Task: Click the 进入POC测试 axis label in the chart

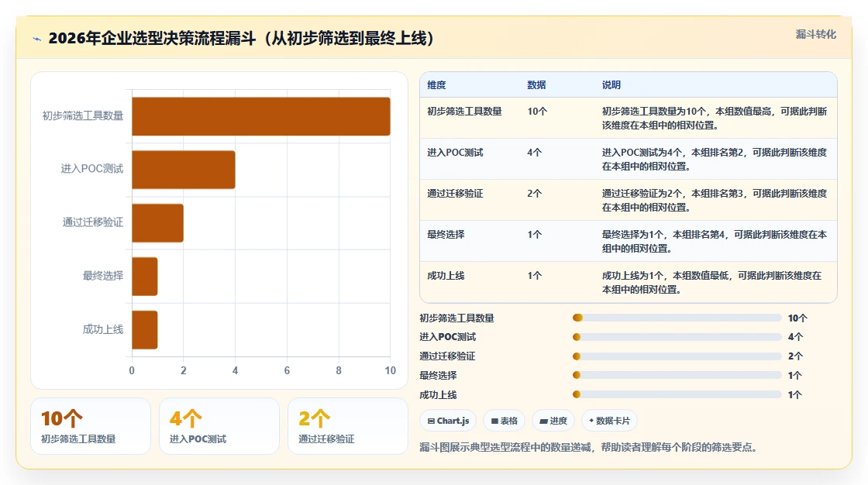Action: click(92, 169)
